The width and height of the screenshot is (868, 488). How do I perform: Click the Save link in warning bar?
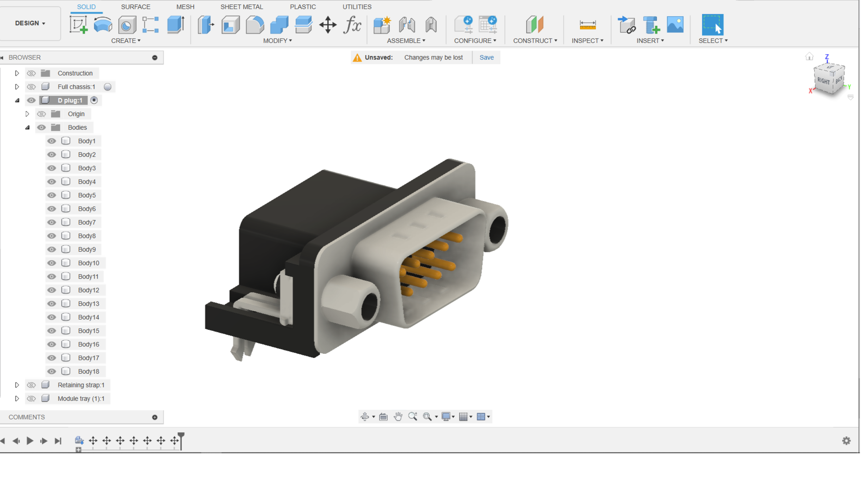coord(486,58)
